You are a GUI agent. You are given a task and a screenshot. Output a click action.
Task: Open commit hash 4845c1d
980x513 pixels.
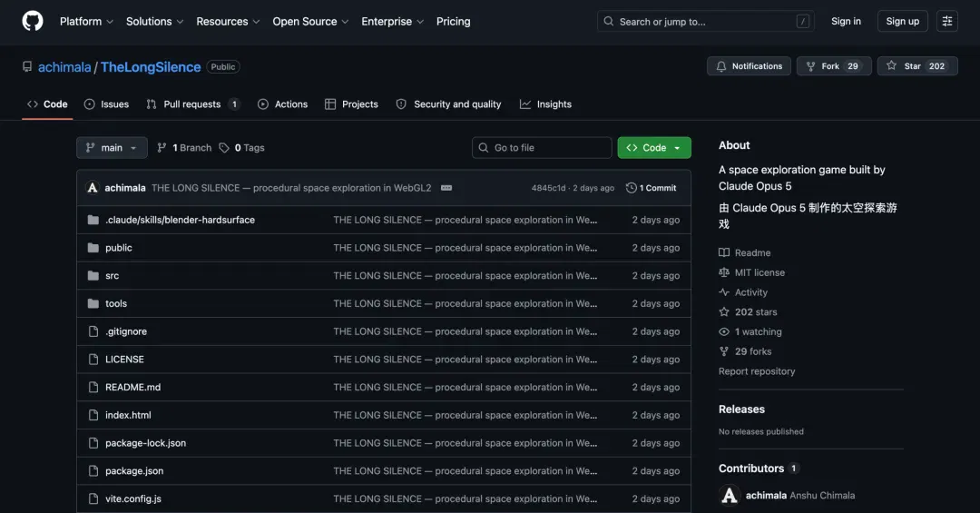(x=548, y=188)
